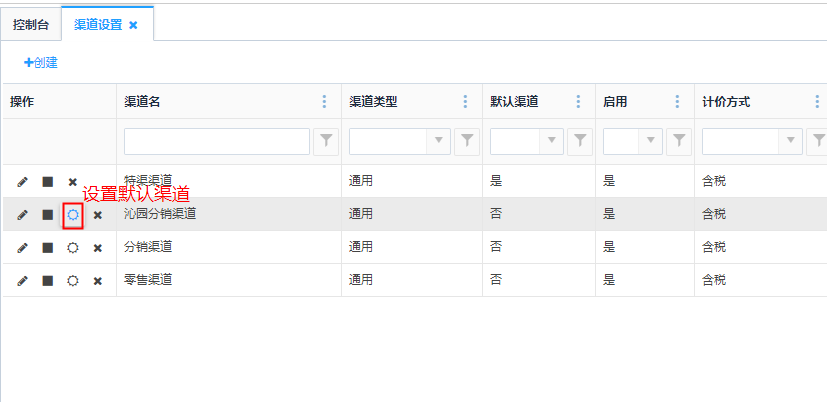
Task: Click the edit pencil icon for 特渠渠道 row
Action: pyautogui.click(x=22, y=182)
